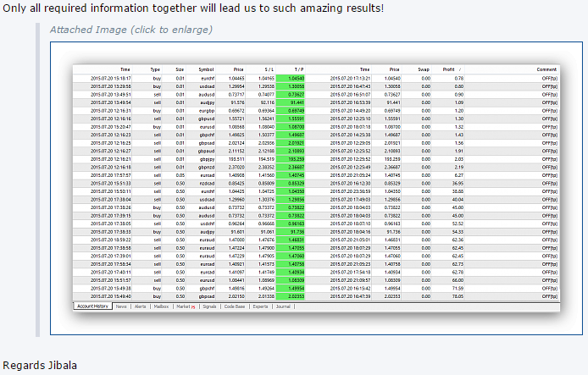This screenshot has height=375, width=588.
Task: Click the profit value 54.33
Action: tap(458, 232)
